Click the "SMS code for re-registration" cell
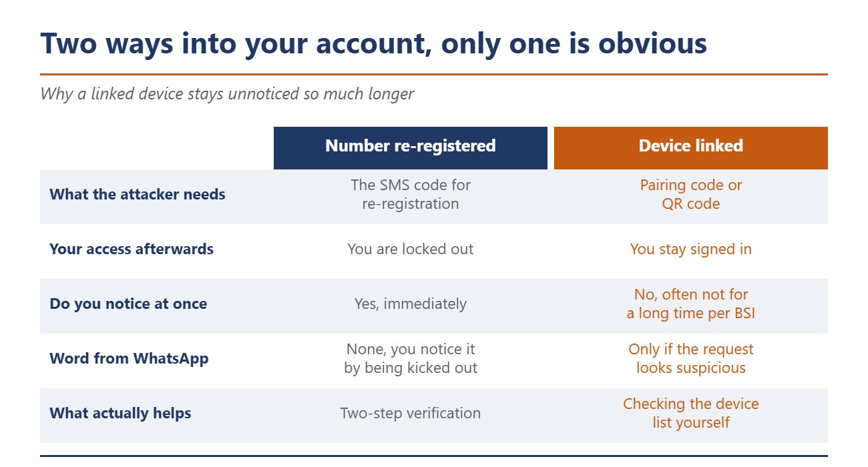The image size is (868, 467). (x=411, y=195)
